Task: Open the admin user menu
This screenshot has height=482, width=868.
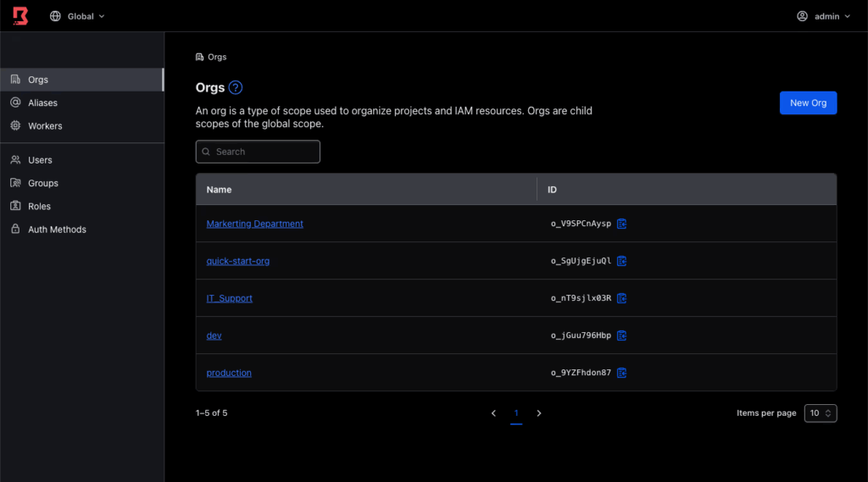Action: (823, 16)
